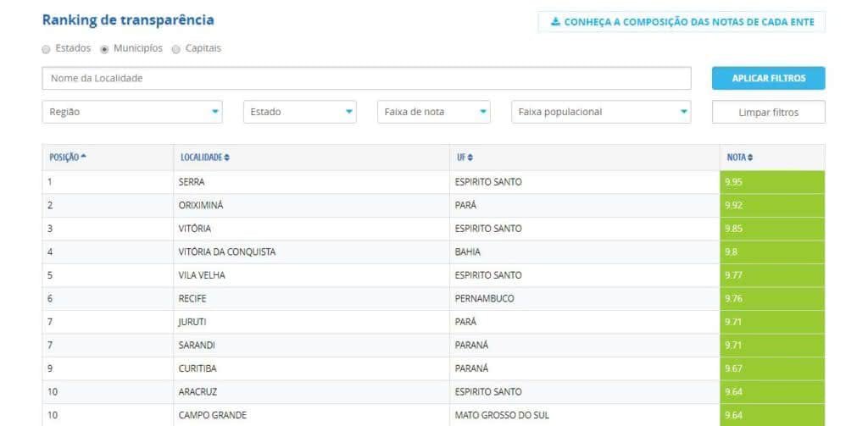Click the green 9.95 score cell for Serra
The image size is (868, 426).
click(771, 182)
